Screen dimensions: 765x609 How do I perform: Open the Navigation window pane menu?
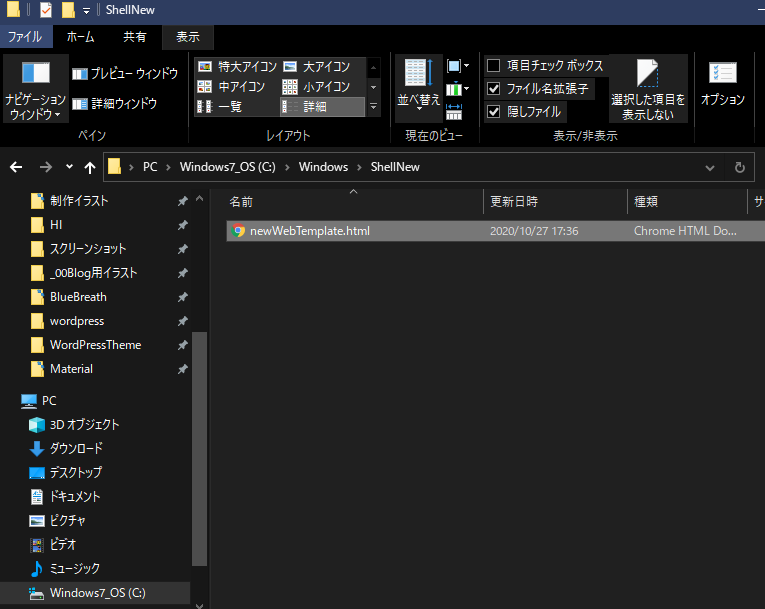pyautogui.click(x=35, y=89)
